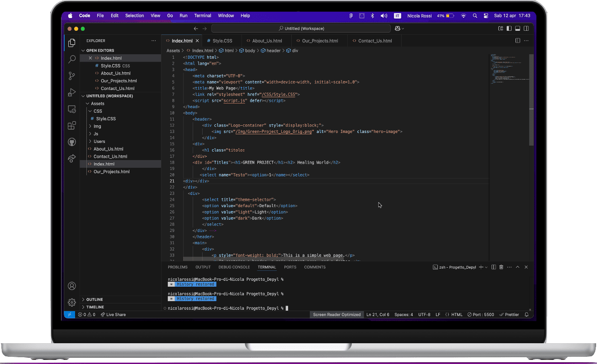Open the Accounts menu icon
Viewport: 597px width, 364px height.
point(71,286)
